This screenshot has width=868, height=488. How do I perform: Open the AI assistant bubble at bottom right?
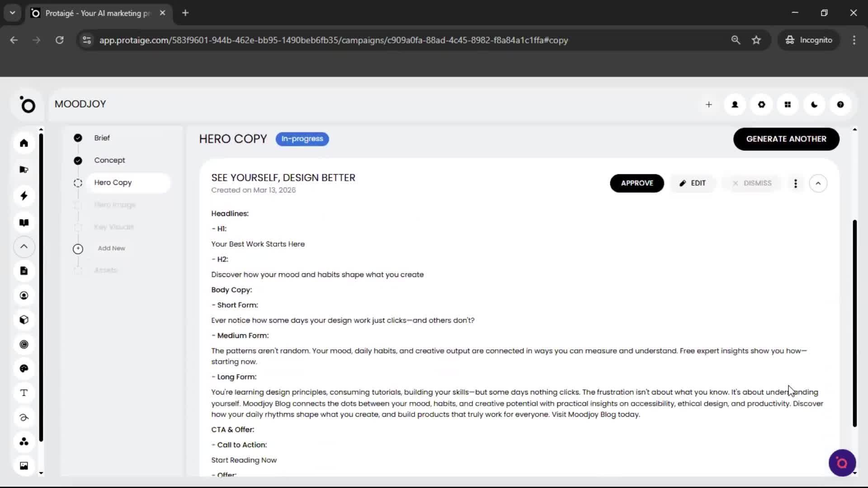click(x=842, y=463)
